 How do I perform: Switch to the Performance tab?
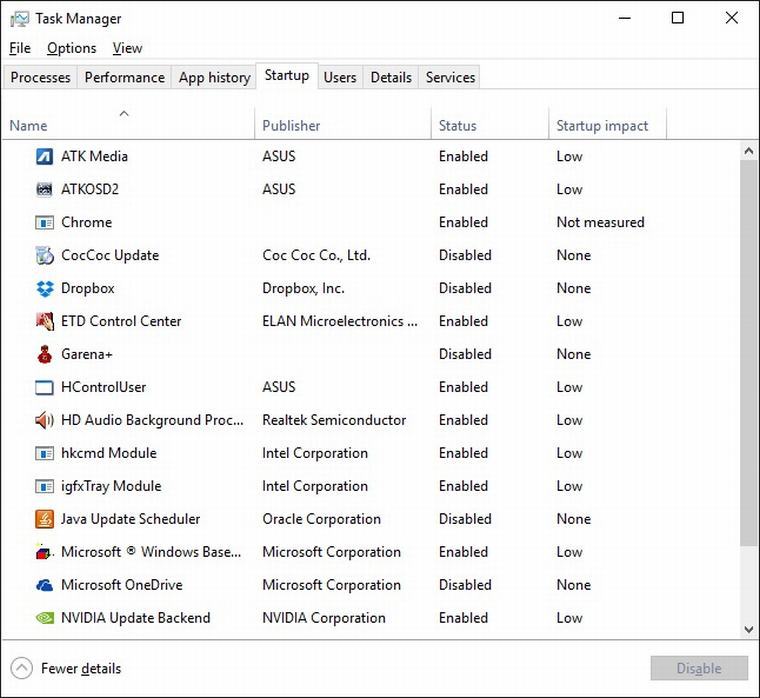124,78
